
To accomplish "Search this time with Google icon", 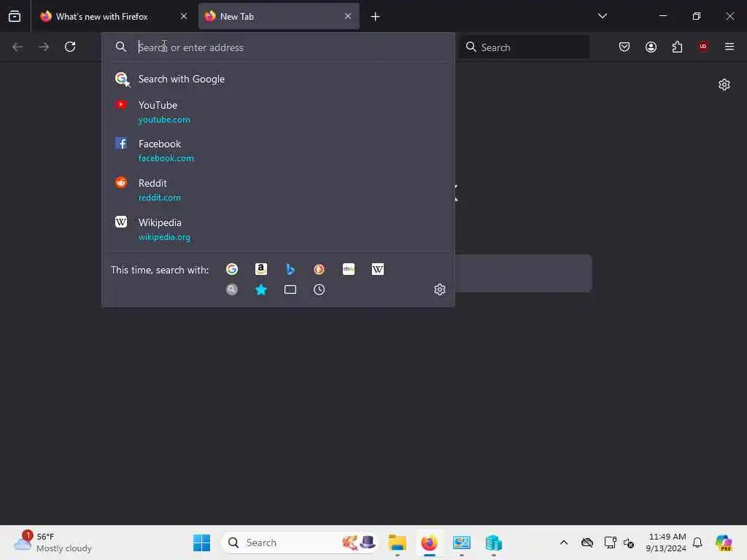I will coord(232,270).
